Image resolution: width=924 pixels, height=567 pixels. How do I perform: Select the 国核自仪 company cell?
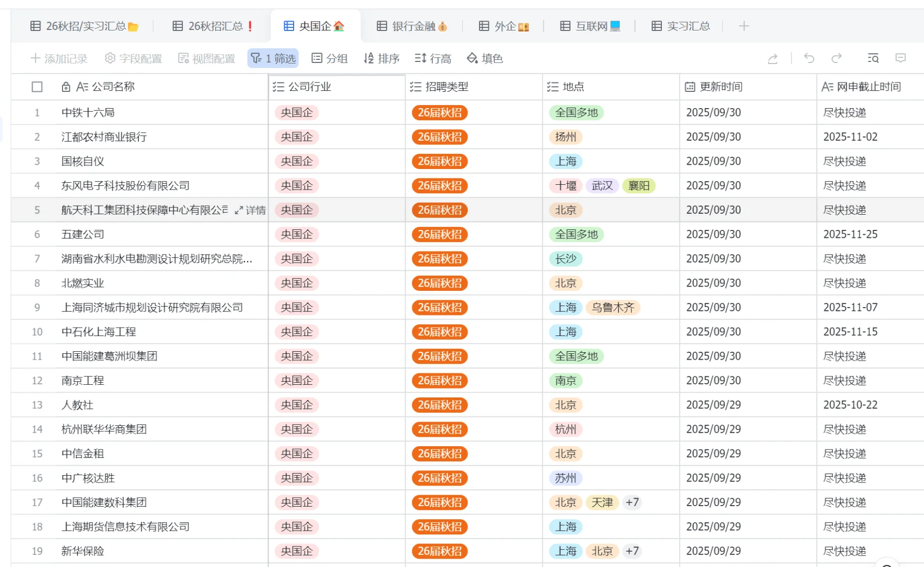(x=163, y=161)
